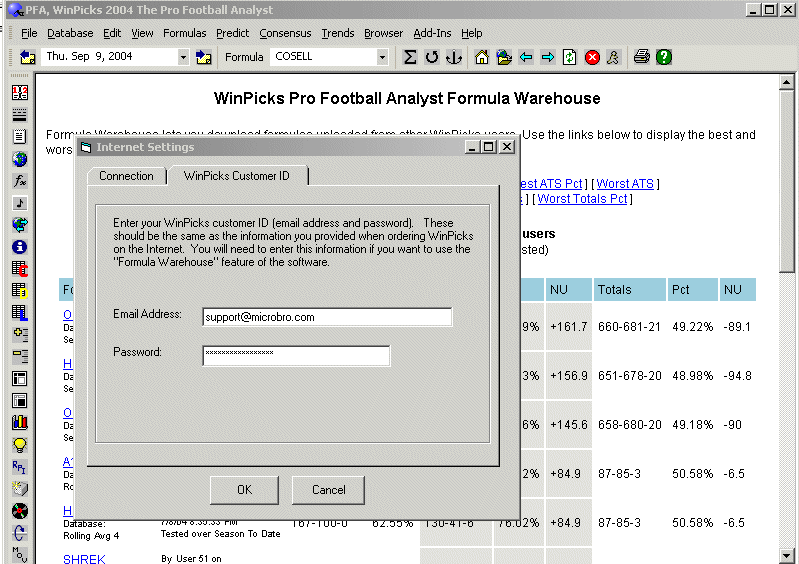Open the table with blue L icon
The height and width of the screenshot is (564, 799).
click(x=20, y=312)
